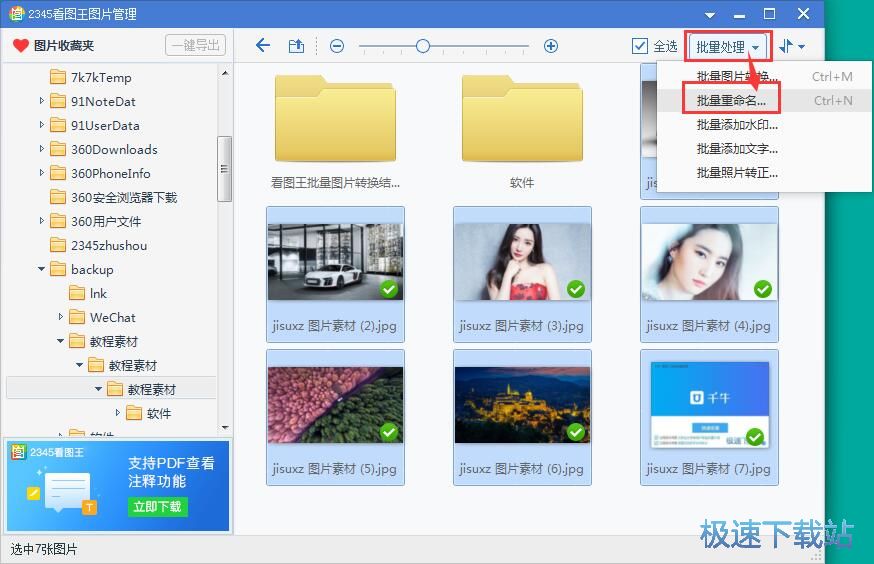The width and height of the screenshot is (874, 564).
Task: Click the 图片收藏夹 header label
Action: pos(64,46)
